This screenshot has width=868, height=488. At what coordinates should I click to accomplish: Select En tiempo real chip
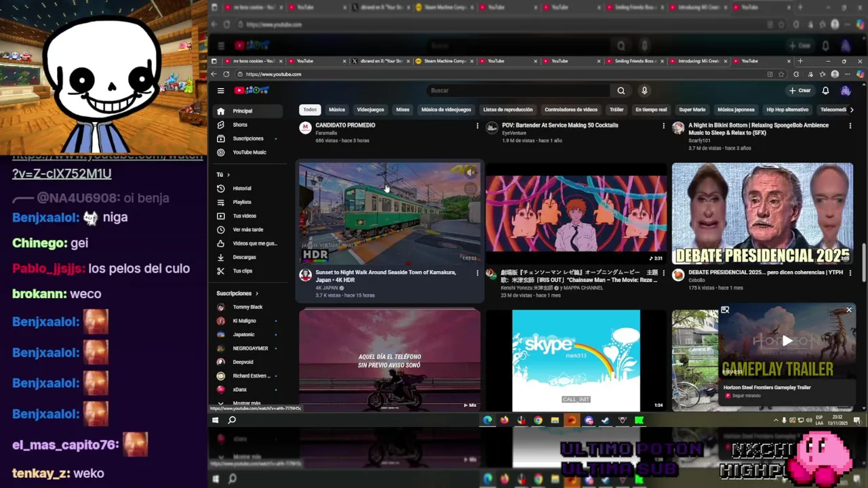click(x=651, y=109)
